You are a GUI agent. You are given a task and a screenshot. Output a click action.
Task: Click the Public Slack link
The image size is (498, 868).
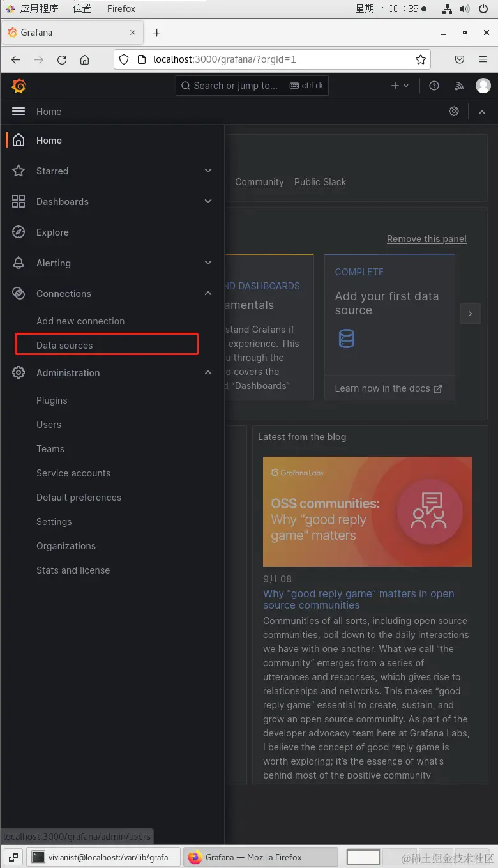point(320,182)
